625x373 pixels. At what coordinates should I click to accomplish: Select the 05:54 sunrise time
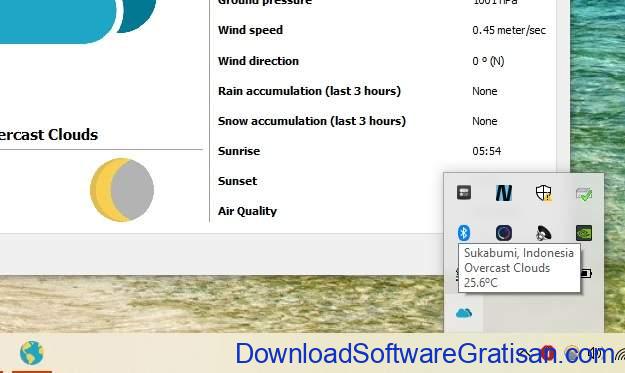tap(487, 151)
